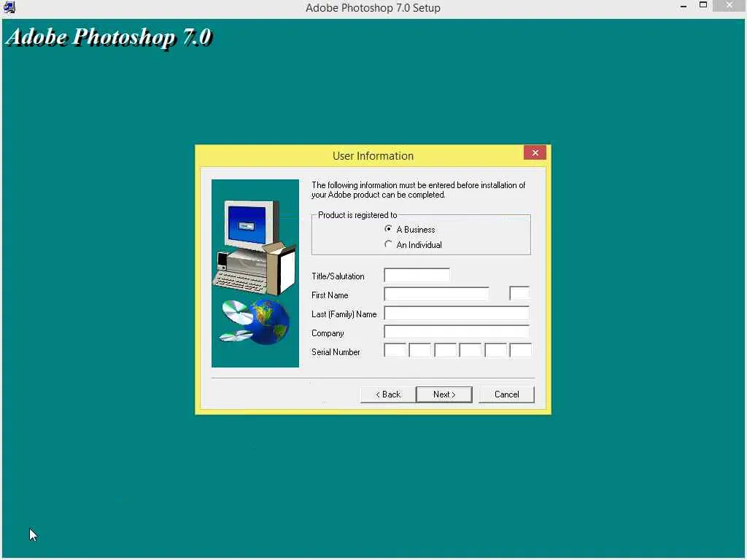
Task: Click the 'First Name' label
Action: tap(330, 295)
